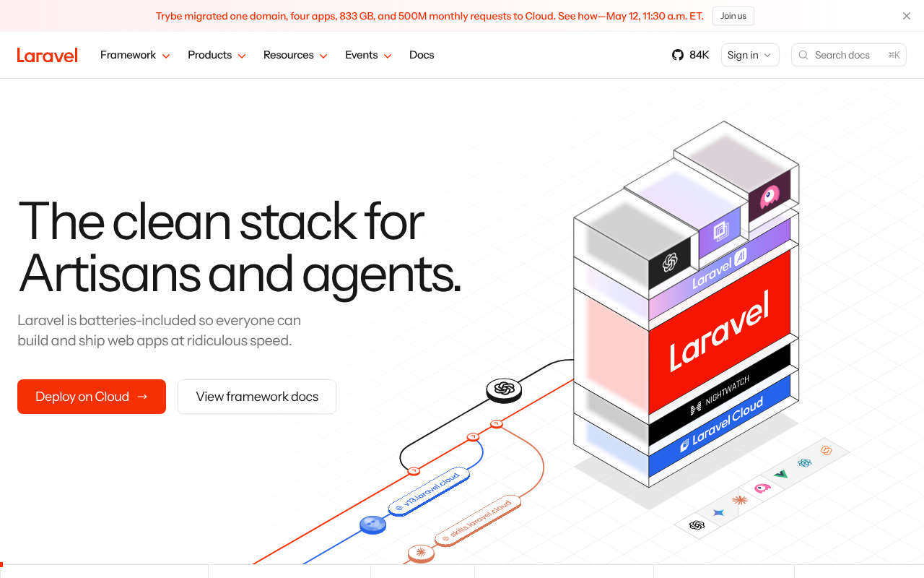
Task: Click the red Laravel layer of the stack
Action: tap(720, 332)
